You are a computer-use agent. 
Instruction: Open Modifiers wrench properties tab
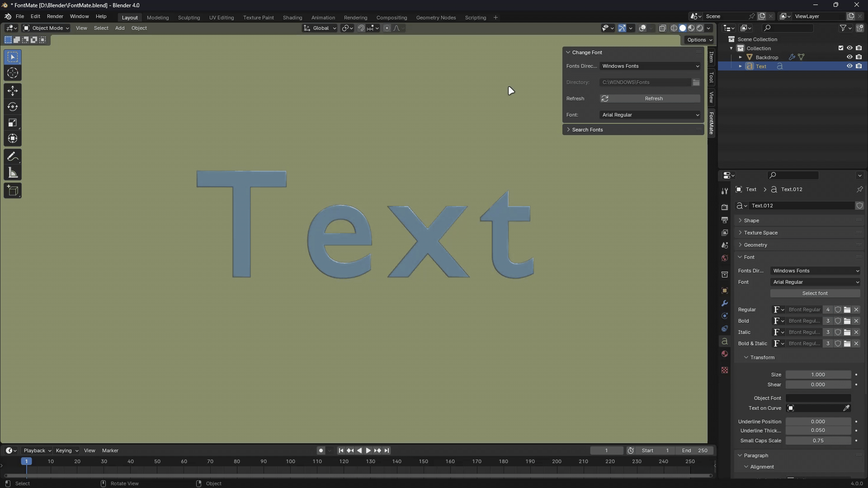[725, 303]
